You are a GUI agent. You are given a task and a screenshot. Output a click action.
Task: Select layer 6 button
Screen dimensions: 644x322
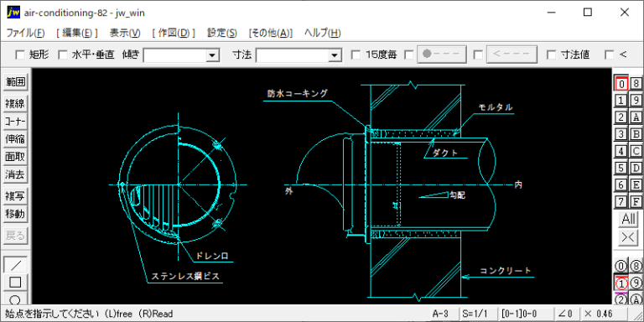point(621,185)
